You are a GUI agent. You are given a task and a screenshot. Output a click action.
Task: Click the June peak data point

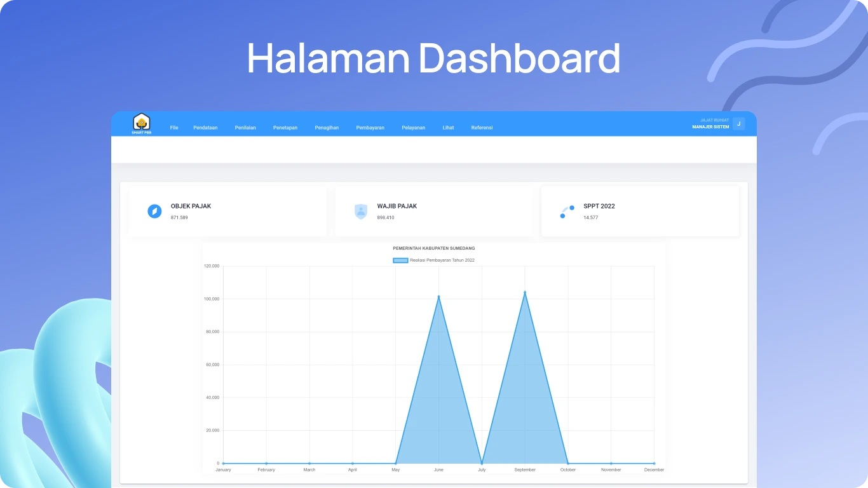[x=438, y=297]
